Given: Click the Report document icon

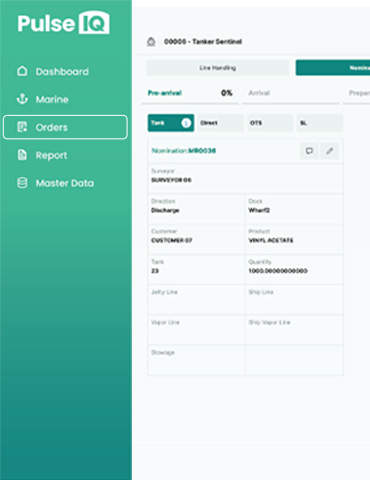Looking at the screenshot, I should click(x=22, y=155).
